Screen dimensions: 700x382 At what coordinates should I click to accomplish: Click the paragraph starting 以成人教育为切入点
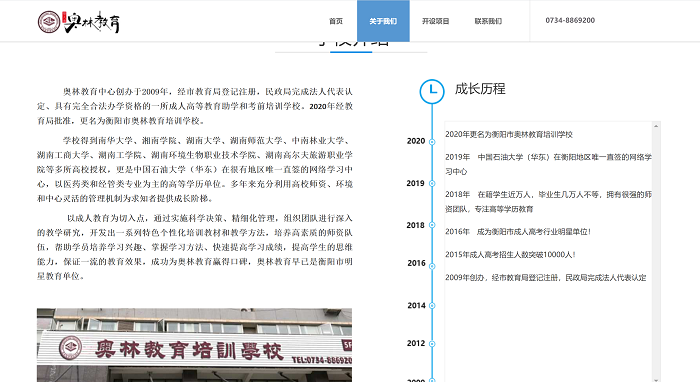(x=195, y=247)
